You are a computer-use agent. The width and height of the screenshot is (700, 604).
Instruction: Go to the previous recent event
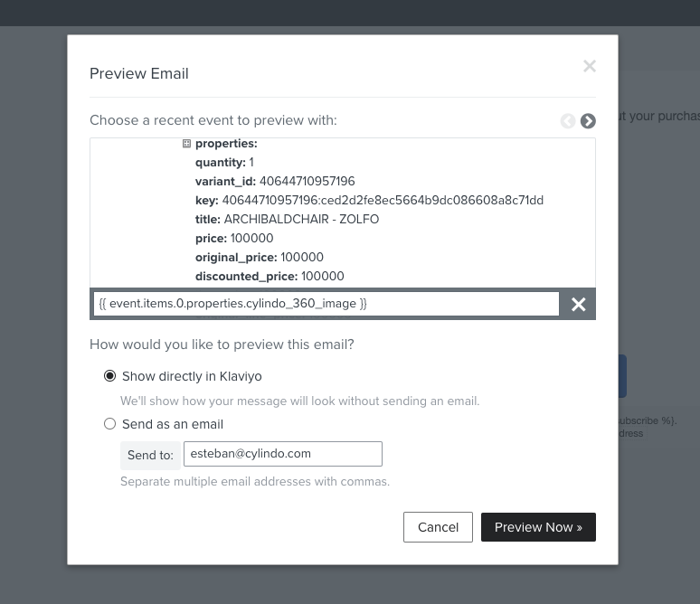[x=568, y=121]
